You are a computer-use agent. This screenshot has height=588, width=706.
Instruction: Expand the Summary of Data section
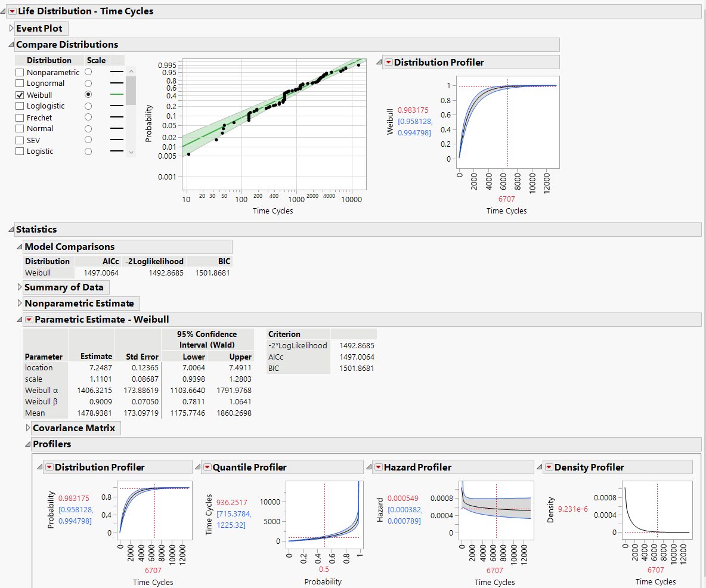point(18,287)
